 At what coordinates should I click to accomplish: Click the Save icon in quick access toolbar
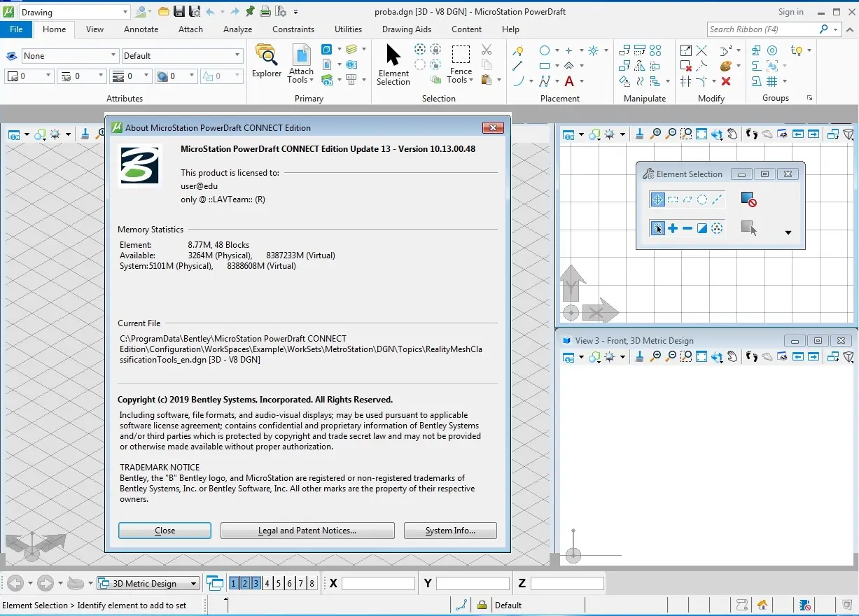[x=179, y=11]
